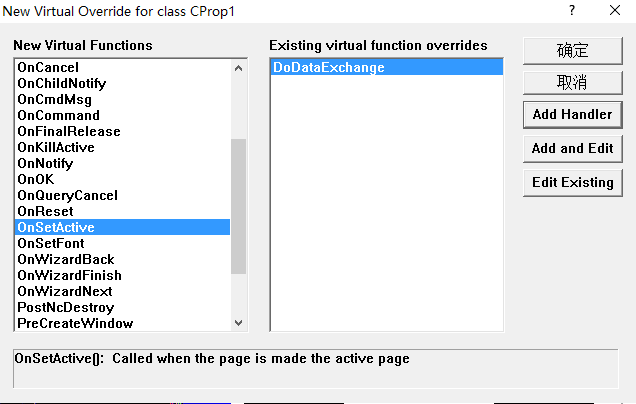Screen dimensions: 636x404
Task: Click the functions list scrollbar thumb
Action: 238,206
